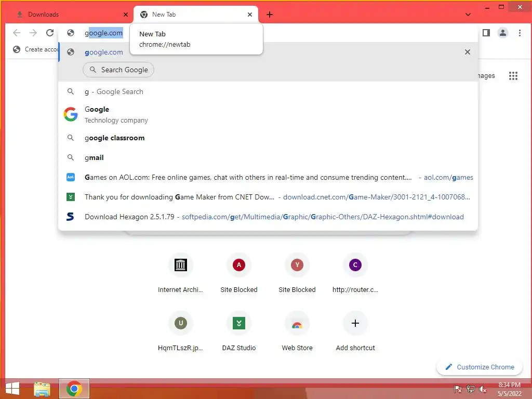Reload the current page

(x=50, y=33)
